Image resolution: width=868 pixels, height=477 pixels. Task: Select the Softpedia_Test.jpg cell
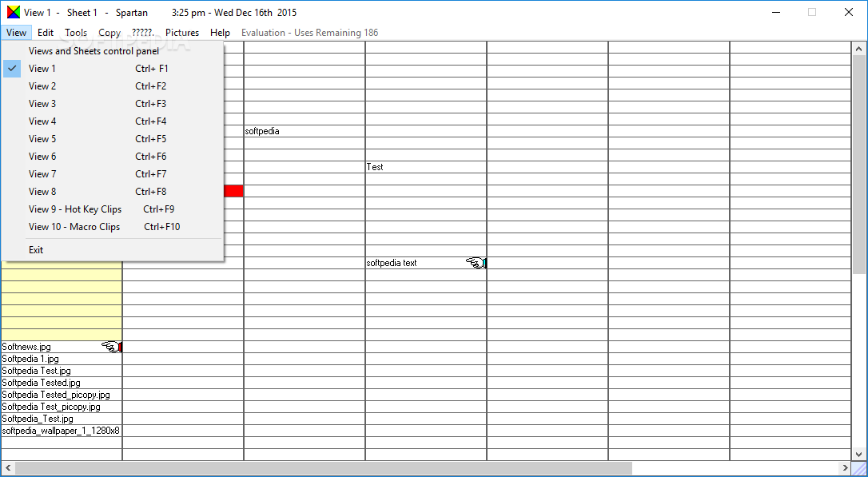tap(62, 419)
